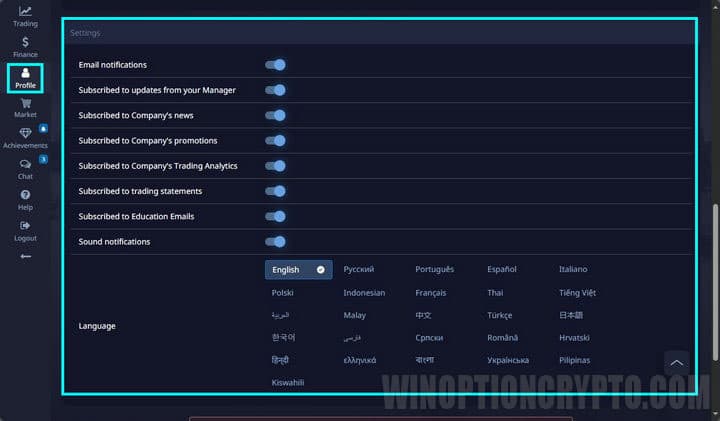Image resolution: width=720 pixels, height=421 pixels.
Task: Select Español language
Action: point(501,269)
